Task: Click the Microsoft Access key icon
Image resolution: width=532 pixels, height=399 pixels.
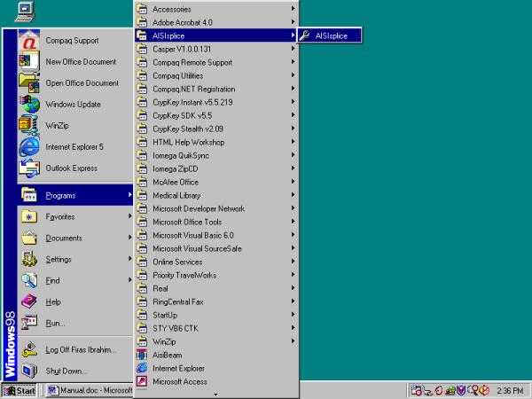Action: (x=142, y=381)
